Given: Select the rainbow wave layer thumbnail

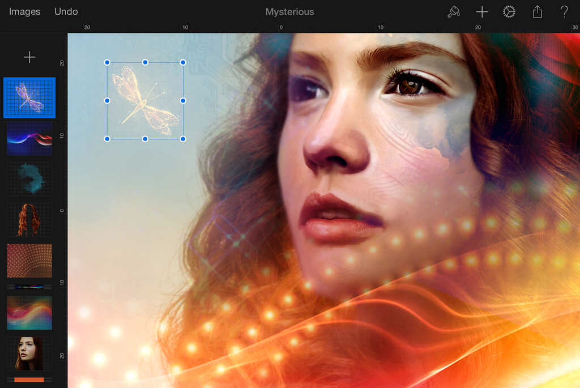Looking at the screenshot, I should point(30,313).
